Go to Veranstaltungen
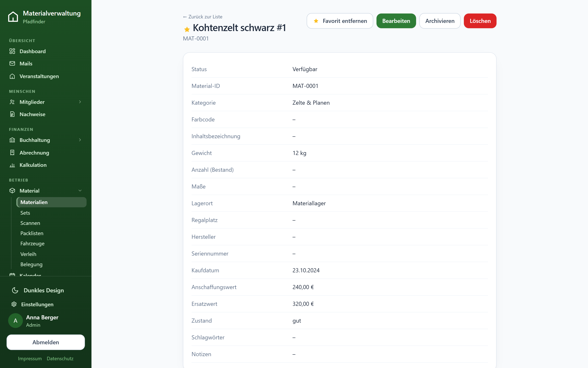 (x=46, y=76)
